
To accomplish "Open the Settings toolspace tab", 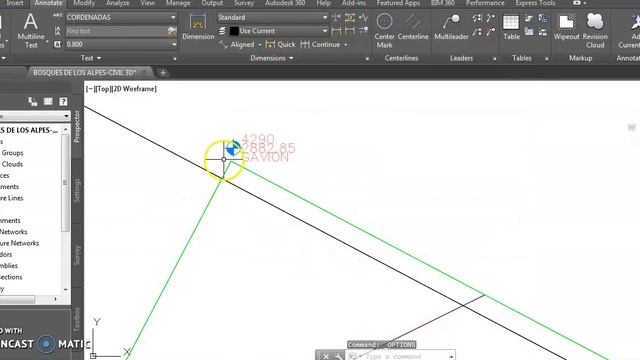I will click(x=77, y=191).
